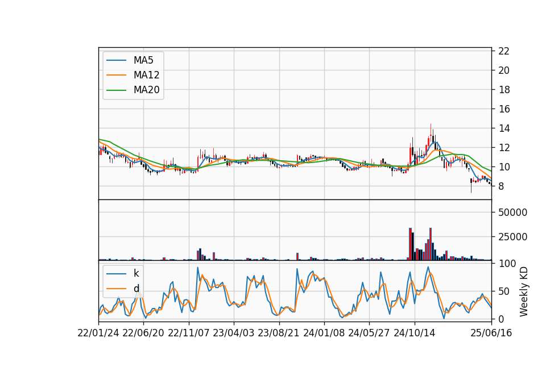Click the price axis label 16
The height and width of the screenshot is (392, 546).
coord(504,109)
